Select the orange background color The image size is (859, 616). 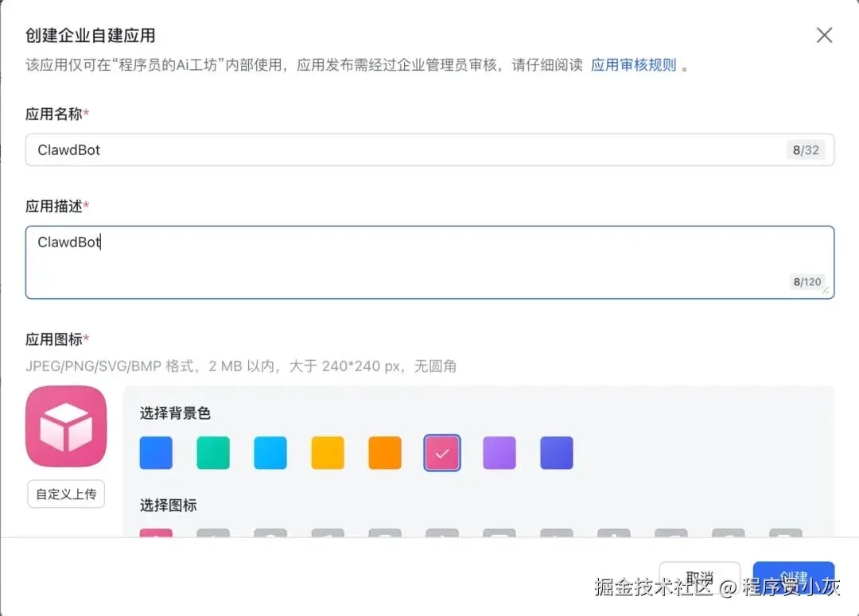click(385, 453)
